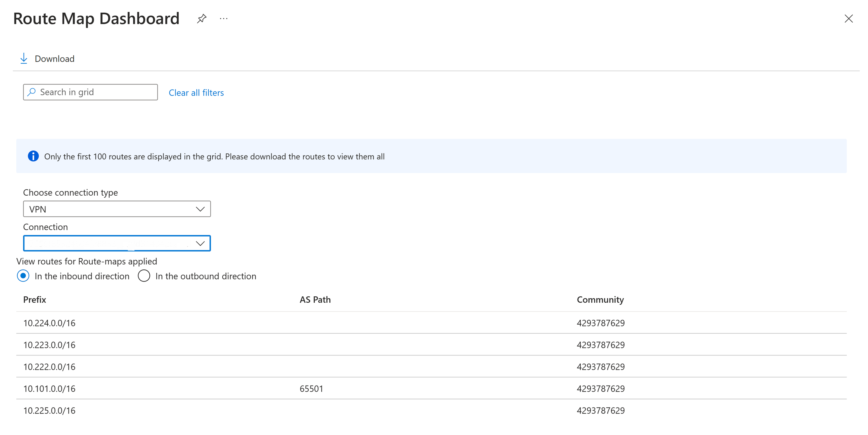Click the Download arrow icon
Screen dimensions: 868x435
[x=24, y=58]
